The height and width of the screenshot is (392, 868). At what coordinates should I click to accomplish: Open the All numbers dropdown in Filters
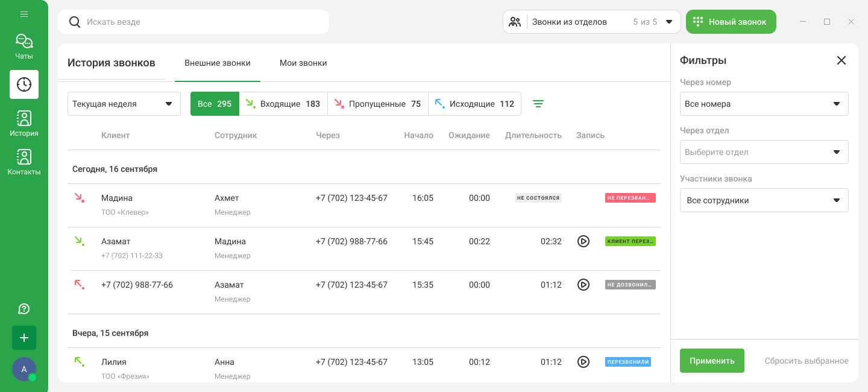pos(764,104)
